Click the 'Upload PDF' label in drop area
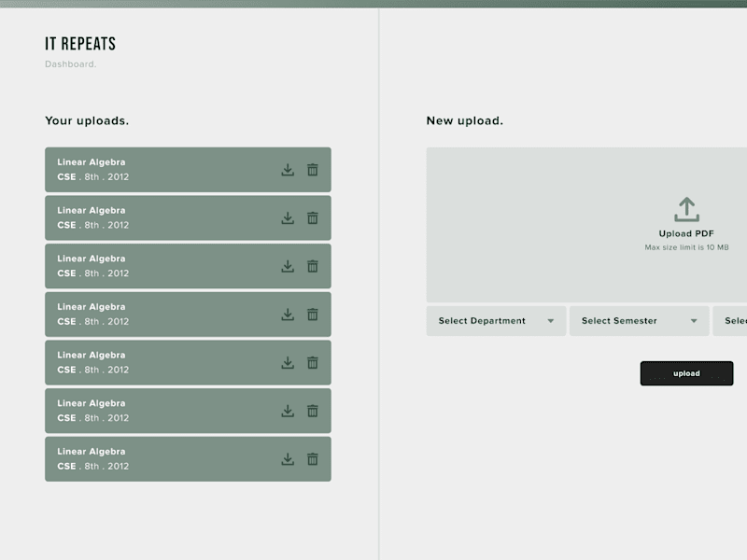This screenshot has width=747, height=560. 686,234
